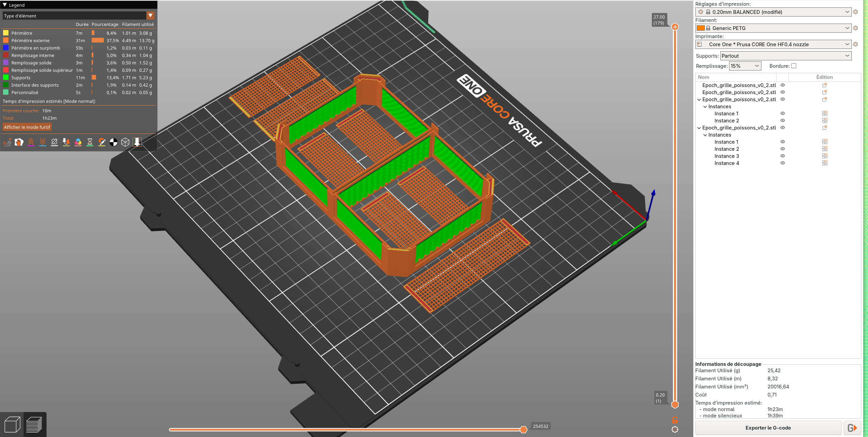
Task: Toggle retractions up-arrows icon
Action: (31, 142)
